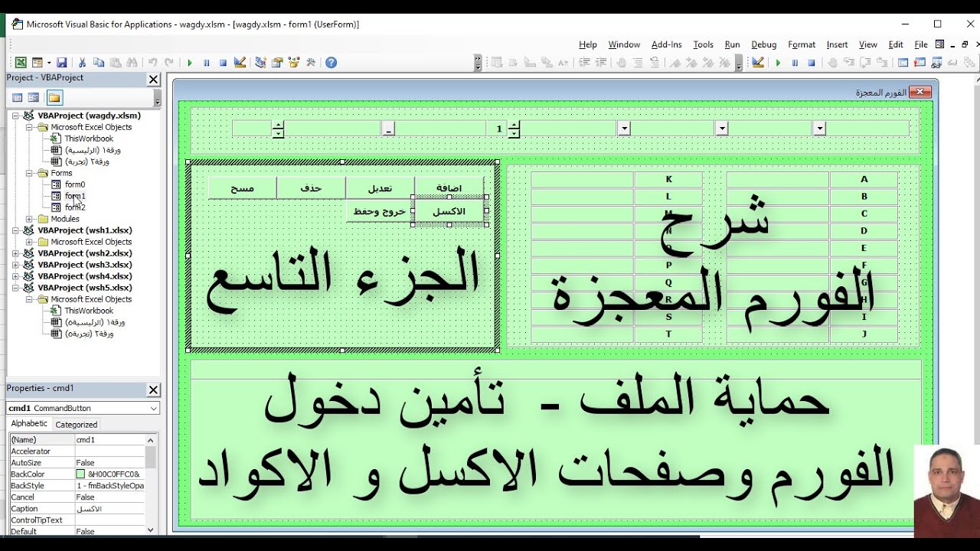Click the (Name) property value cmd1
The image size is (980, 551).
[109, 440]
